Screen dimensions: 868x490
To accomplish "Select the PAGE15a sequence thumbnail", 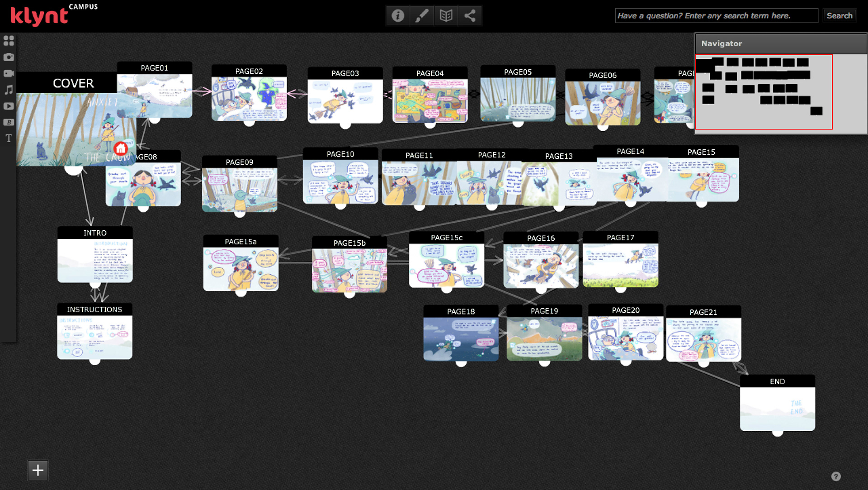I will [x=241, y=269].
